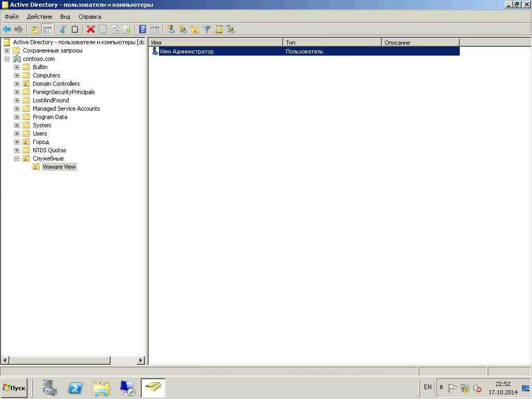This screenshot has height=399, width=532.
Task: Expand the Domain Controllers node
Action: (17, 84)
